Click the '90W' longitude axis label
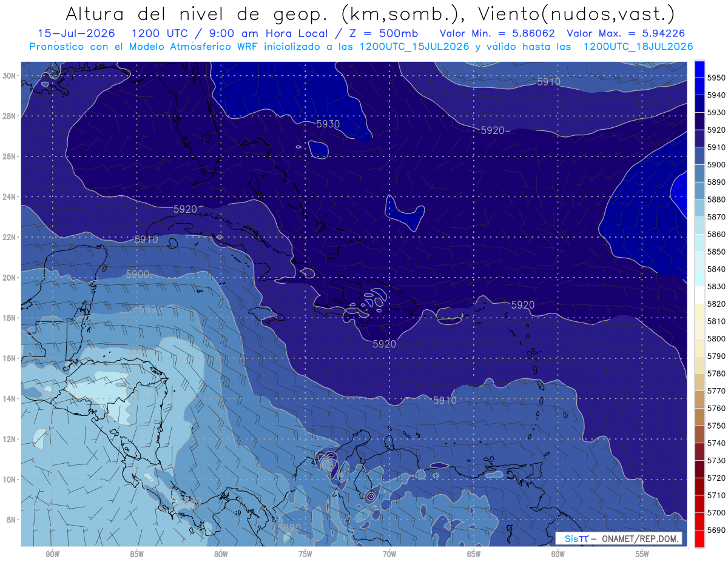This screenshot has height=562, width=728. 52,554
